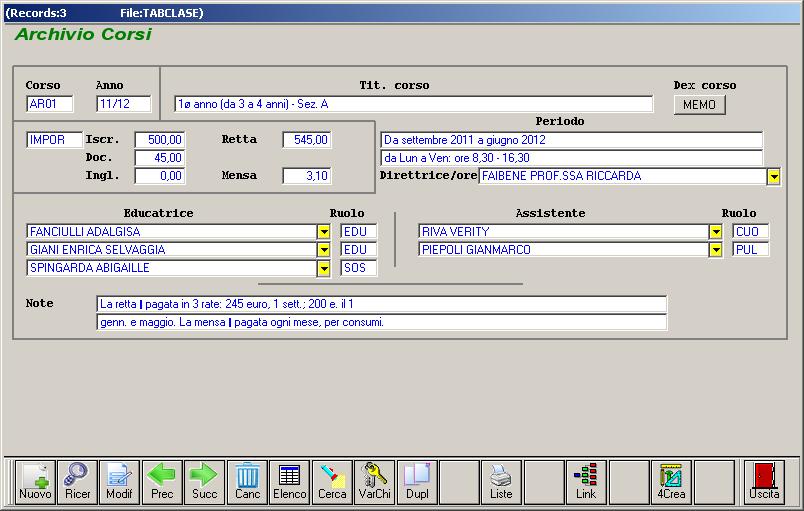
Task: Click the Tit. corso text field
Action: pyautogui.click(x=414, y=104)
